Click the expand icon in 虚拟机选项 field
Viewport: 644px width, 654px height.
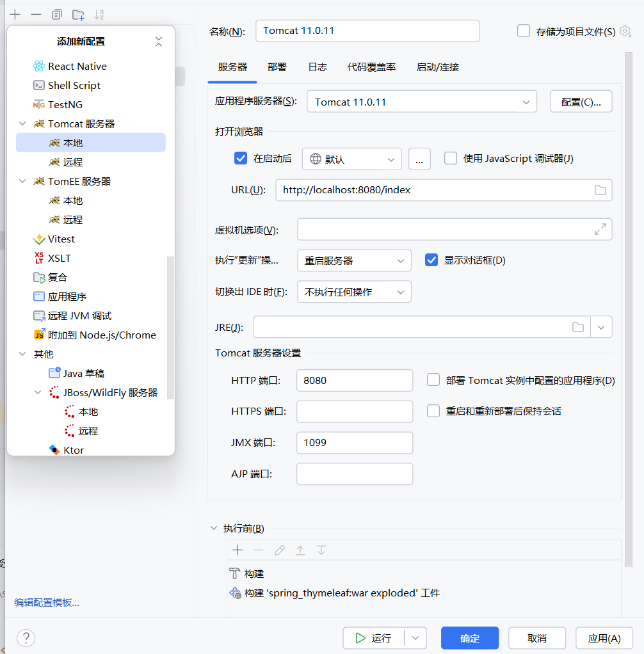point(600,229)
